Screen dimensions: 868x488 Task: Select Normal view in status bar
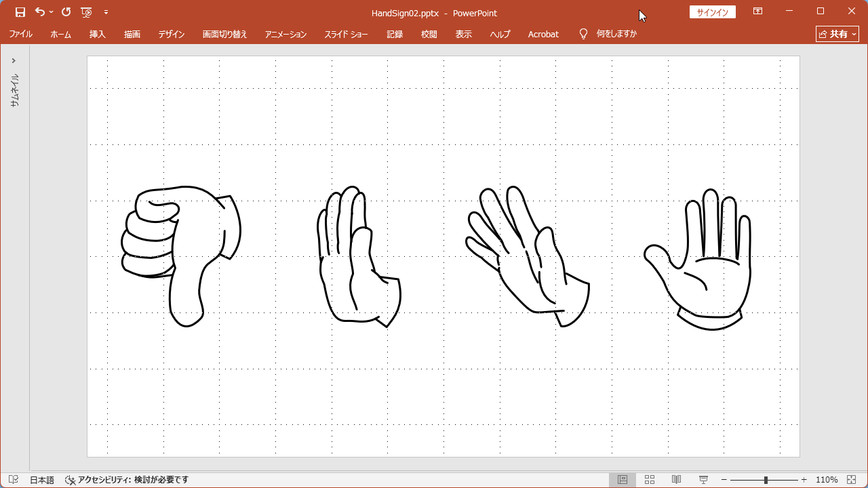click(622, 479)
